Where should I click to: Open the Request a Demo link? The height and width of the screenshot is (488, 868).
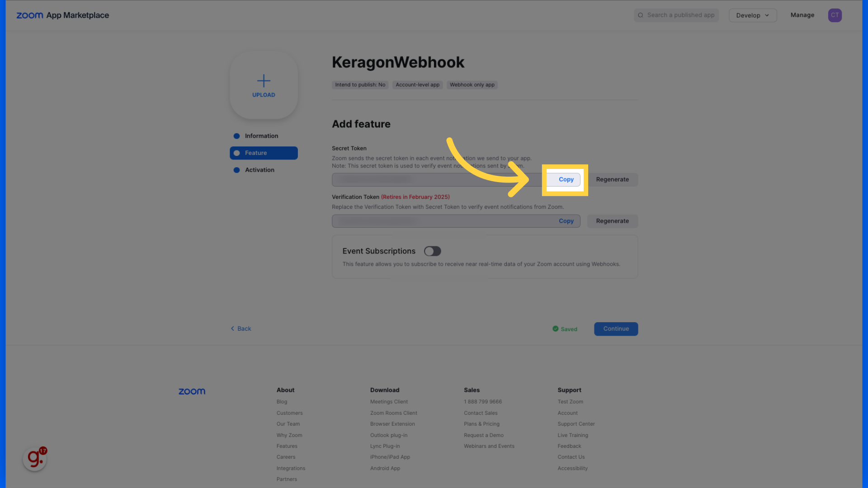(483, 436)
